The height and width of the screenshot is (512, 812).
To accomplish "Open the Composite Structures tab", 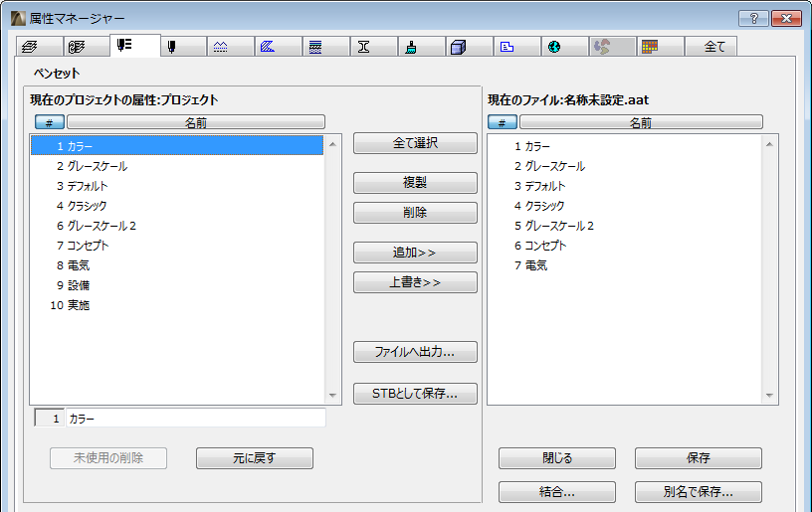I will pos(325,47).
